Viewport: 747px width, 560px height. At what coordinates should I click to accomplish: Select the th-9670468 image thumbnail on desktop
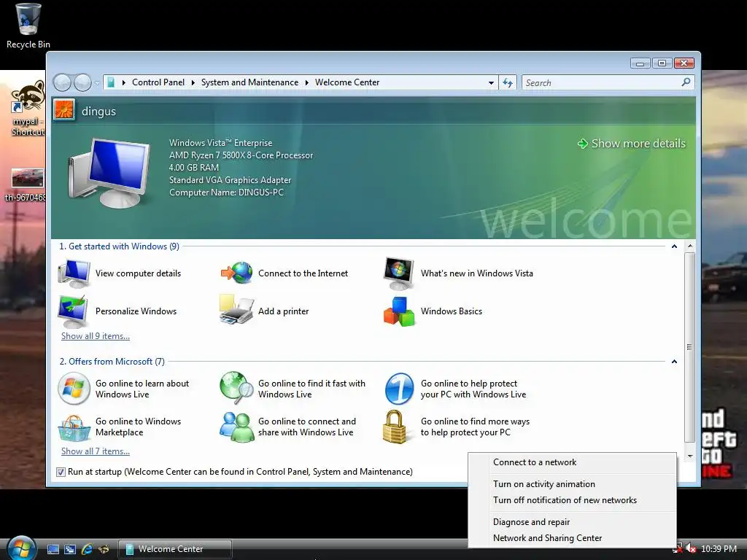(28, 178)
